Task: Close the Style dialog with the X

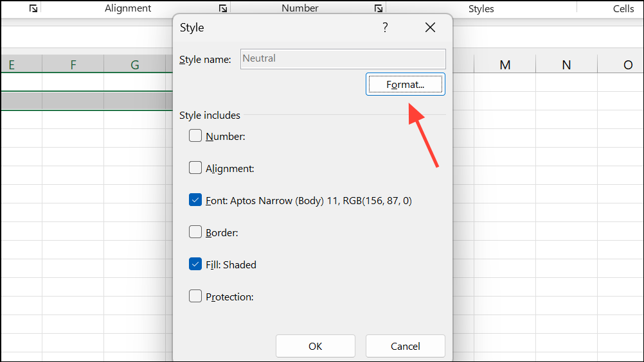Action: [430, 28]
